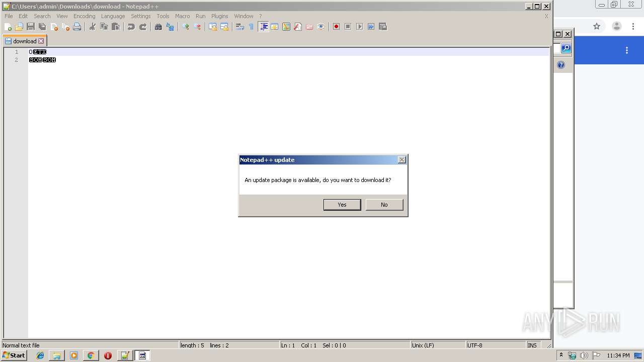Click No to decline the update
The image size is (644, 362).
point(384,205)
